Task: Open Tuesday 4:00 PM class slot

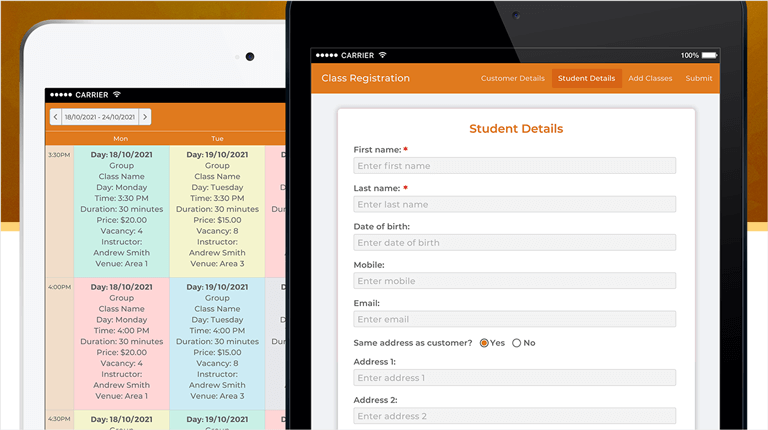Action: point(217,342)
